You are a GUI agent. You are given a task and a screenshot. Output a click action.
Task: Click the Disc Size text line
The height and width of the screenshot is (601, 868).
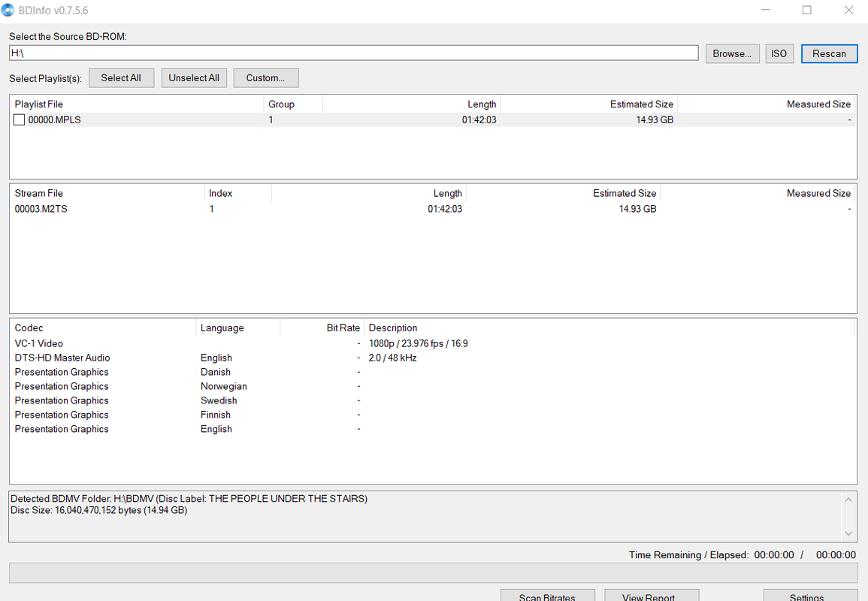(99, 510)
